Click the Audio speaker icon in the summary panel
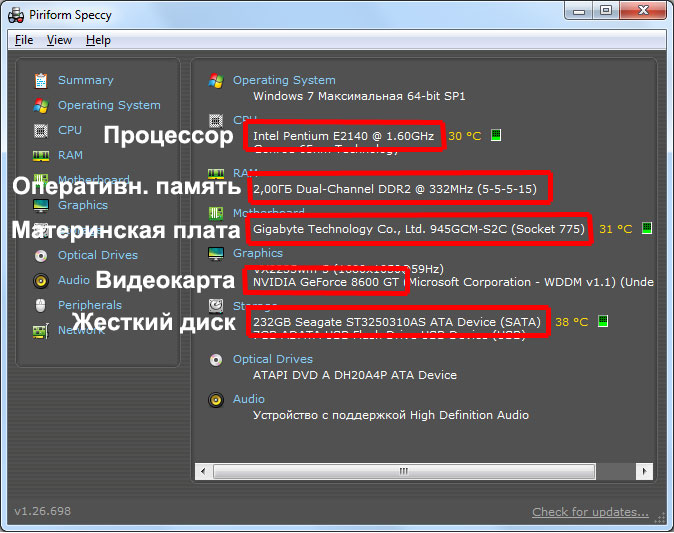Screen dimensions: 674x533 coord(216,400)
